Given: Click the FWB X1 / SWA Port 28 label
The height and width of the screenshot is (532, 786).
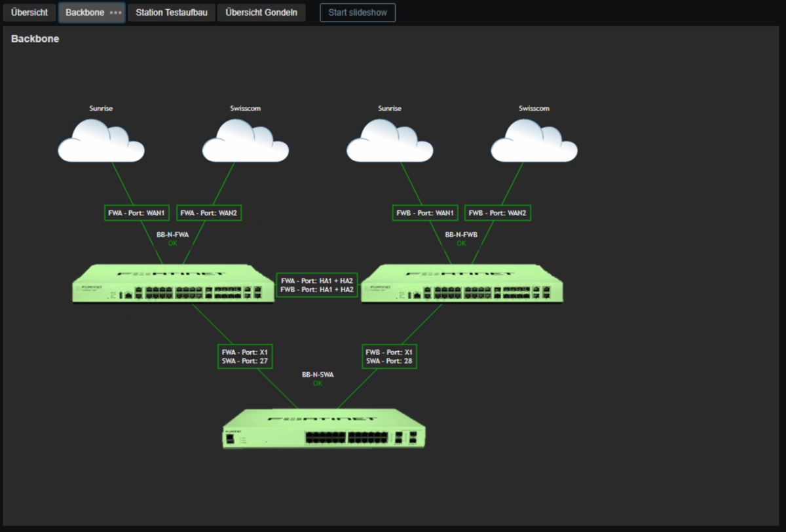Looking at the screenshot, I should (x=389, y=356).
